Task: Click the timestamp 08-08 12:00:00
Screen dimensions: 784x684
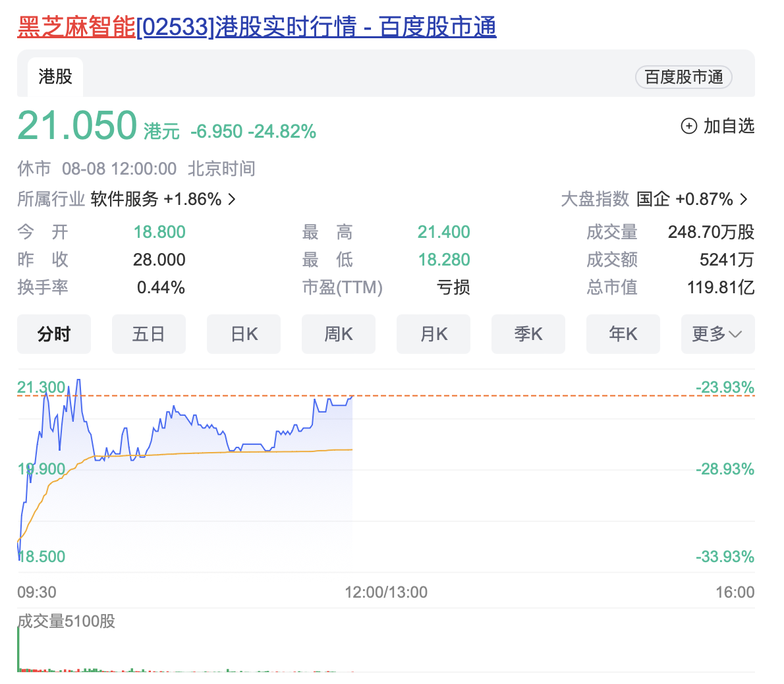Action: tap(119, 169)
